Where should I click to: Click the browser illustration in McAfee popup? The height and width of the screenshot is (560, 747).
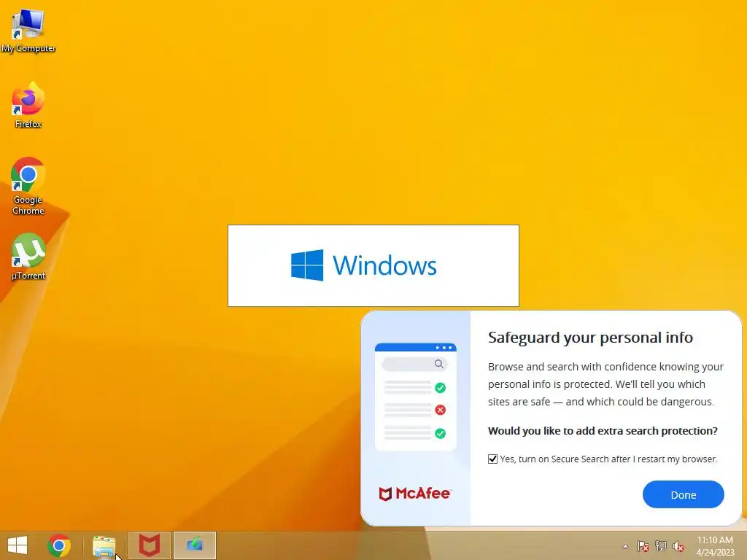415,397
